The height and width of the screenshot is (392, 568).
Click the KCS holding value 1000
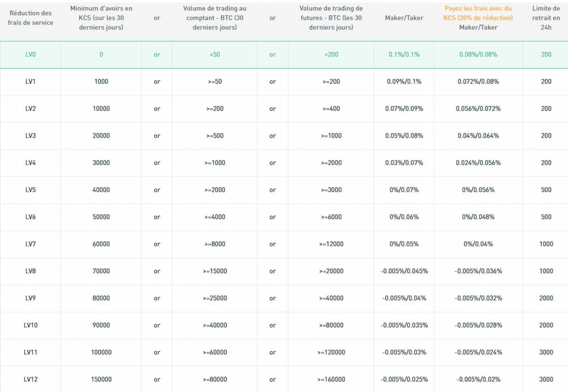tap(101, 82)
